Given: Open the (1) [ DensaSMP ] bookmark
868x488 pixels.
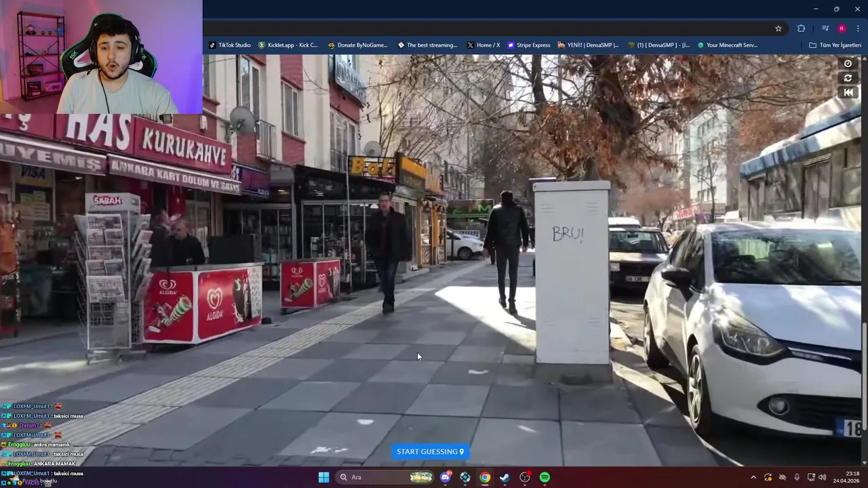Looking at the screenshot, I should coord(658,45).
